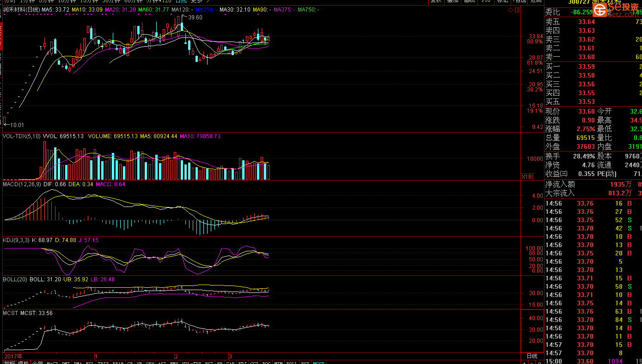Select the KDJ indicator tab

pos(242,363)
